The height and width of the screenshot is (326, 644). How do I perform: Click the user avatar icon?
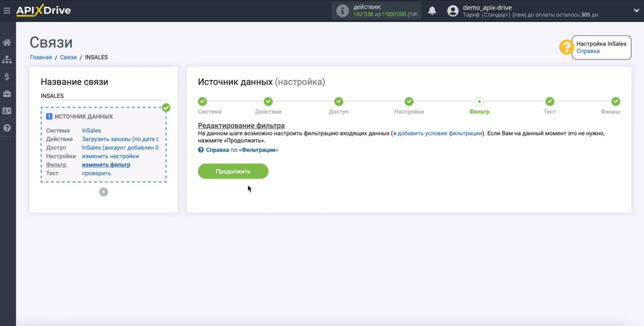click(453, 11)
